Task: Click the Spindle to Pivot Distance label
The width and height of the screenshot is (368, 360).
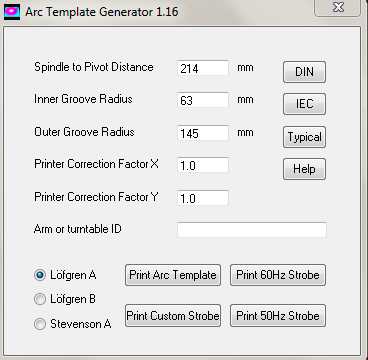Action: pyautogui.click(x=94, y=67)
